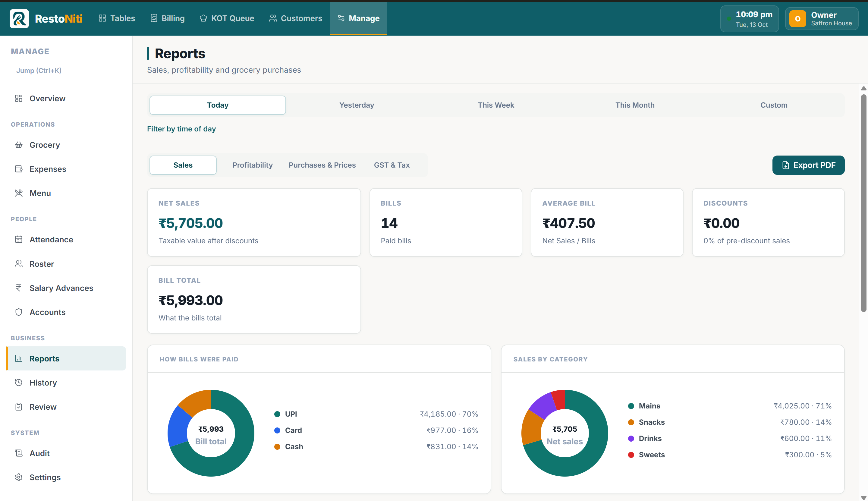Viewport: 868px width, 501px height.
Task: Select the Sales report tab
Action: (x=183, y=165)
